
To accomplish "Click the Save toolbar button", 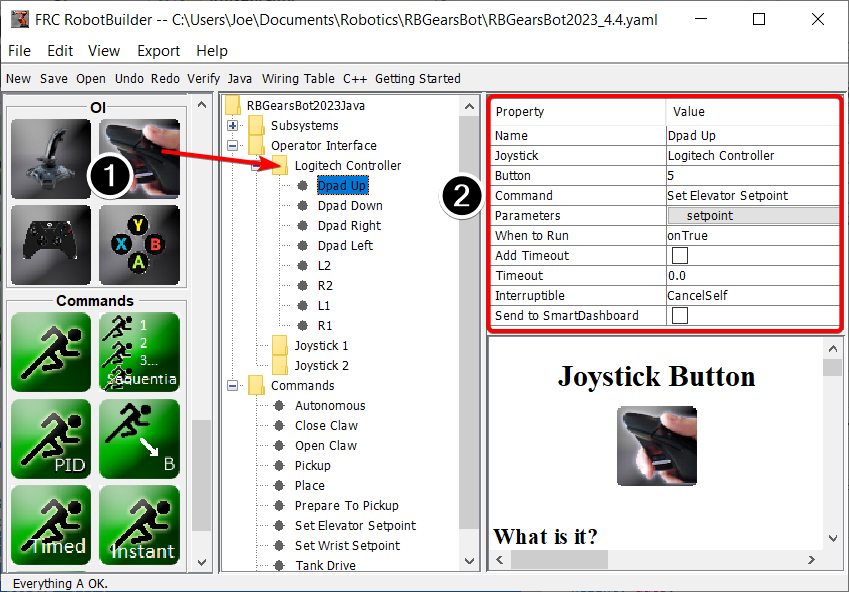I will coord(54,79).
